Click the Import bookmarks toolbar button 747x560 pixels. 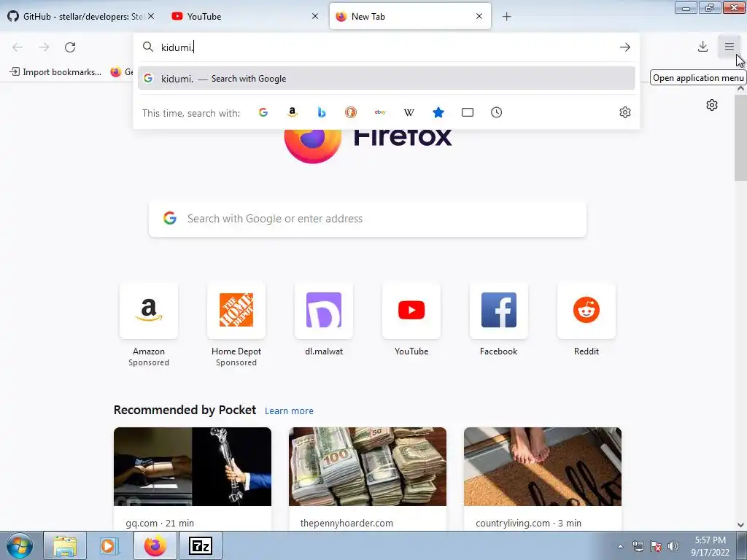[x=55, y=72]
